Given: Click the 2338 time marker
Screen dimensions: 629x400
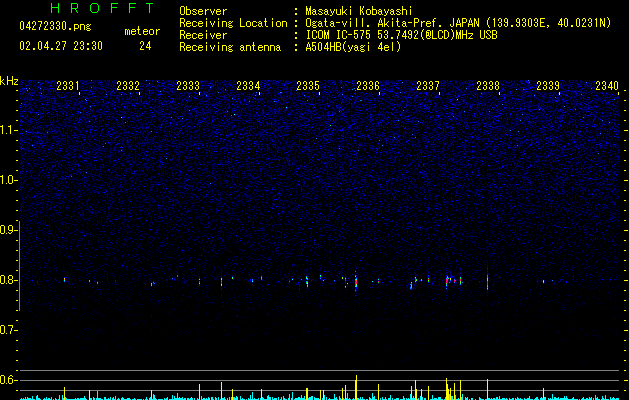Looking at the screenshot, I should click(488, 85).
